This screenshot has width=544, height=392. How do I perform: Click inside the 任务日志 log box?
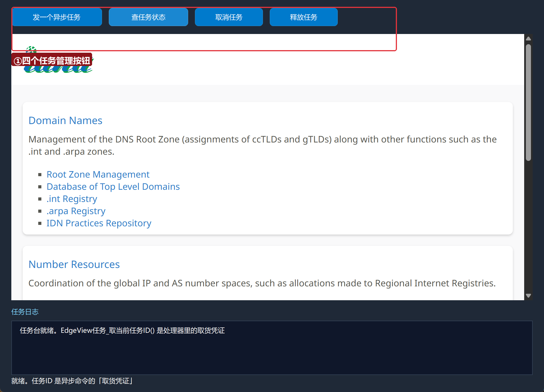(272, 348)
